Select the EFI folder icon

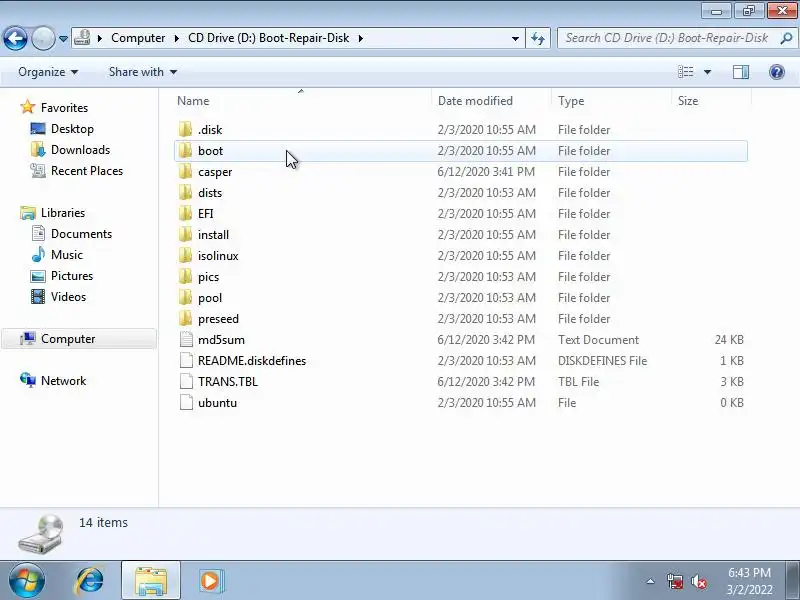[x=186, y=213]
